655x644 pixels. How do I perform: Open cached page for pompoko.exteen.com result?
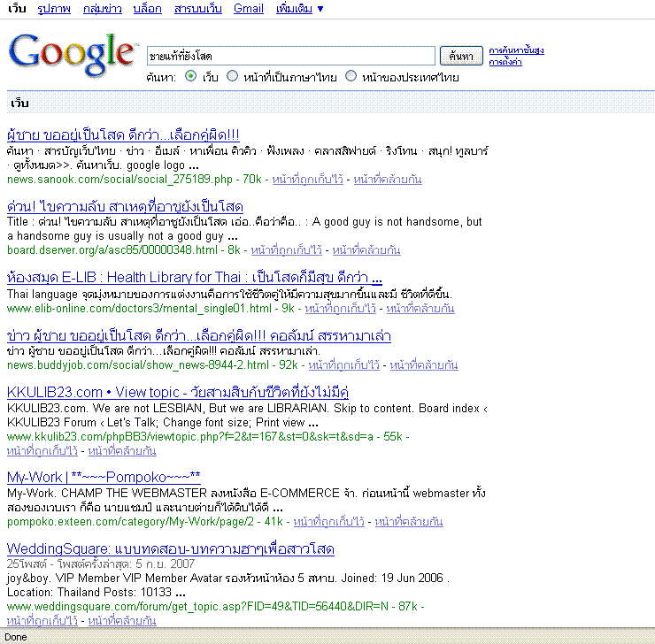328,522
